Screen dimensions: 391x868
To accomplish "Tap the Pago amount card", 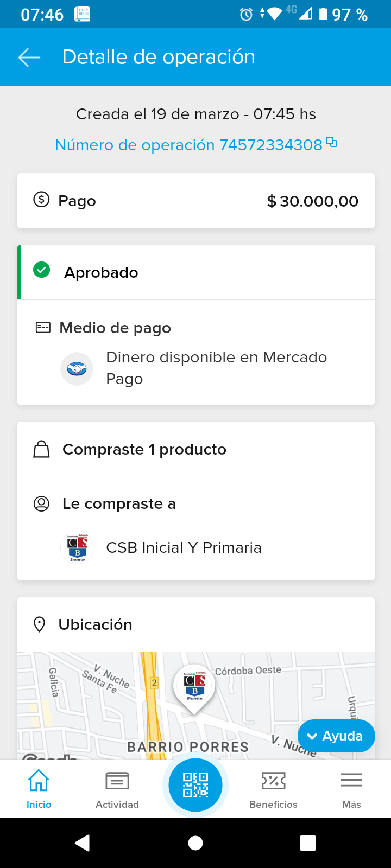I will (196, 201).
